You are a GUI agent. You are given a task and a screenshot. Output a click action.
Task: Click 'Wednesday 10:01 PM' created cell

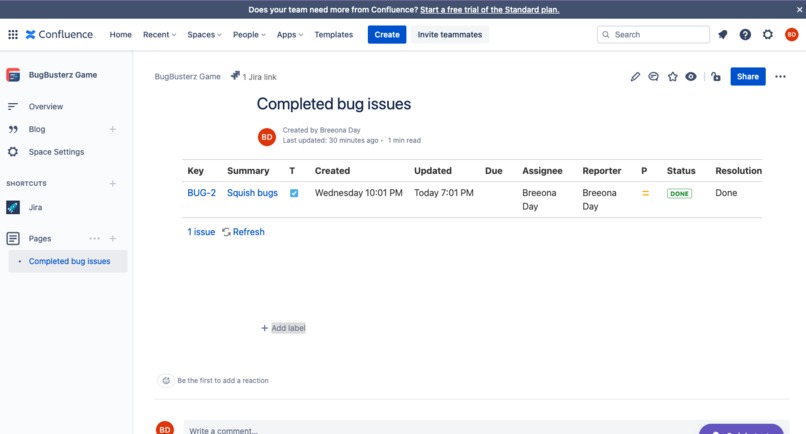[x=358, y=193]
